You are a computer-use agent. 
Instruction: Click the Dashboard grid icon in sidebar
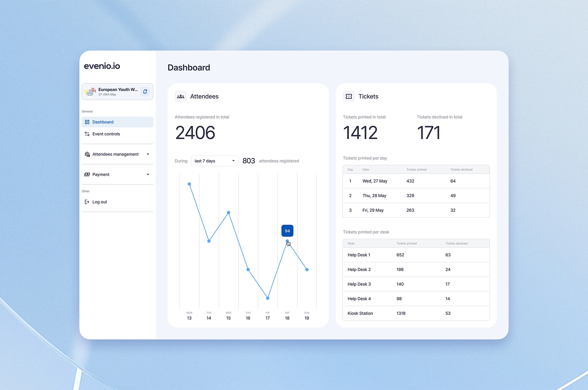(87, 122)
